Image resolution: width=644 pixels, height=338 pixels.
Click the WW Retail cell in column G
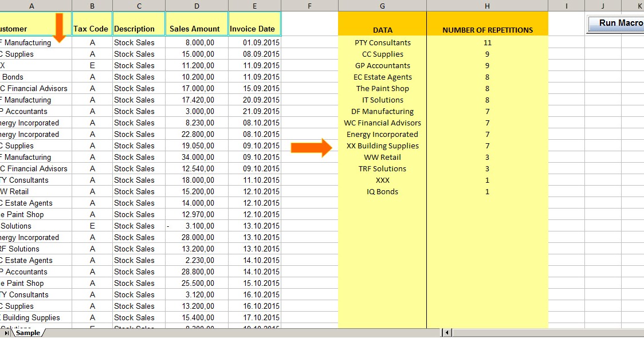tap(382, 157)
